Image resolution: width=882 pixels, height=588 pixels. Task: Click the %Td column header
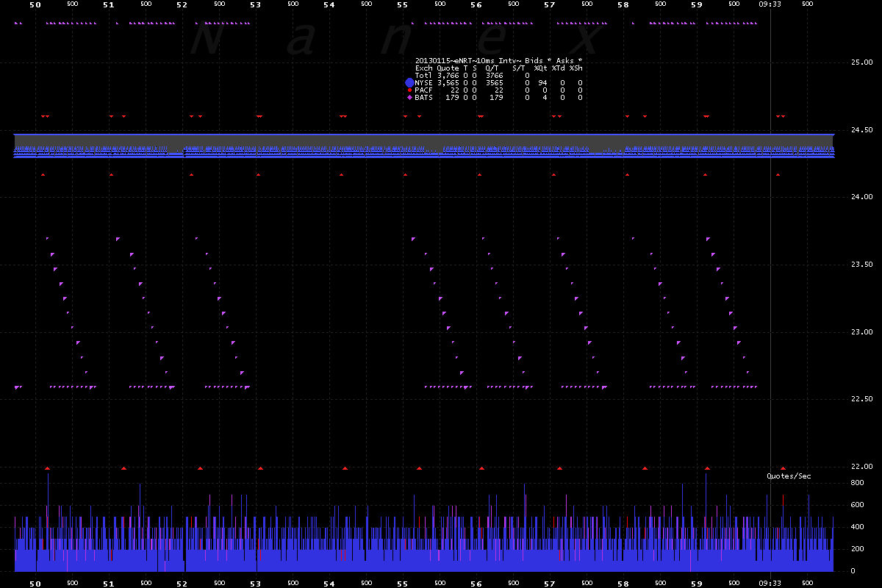[x=558, y=68]
